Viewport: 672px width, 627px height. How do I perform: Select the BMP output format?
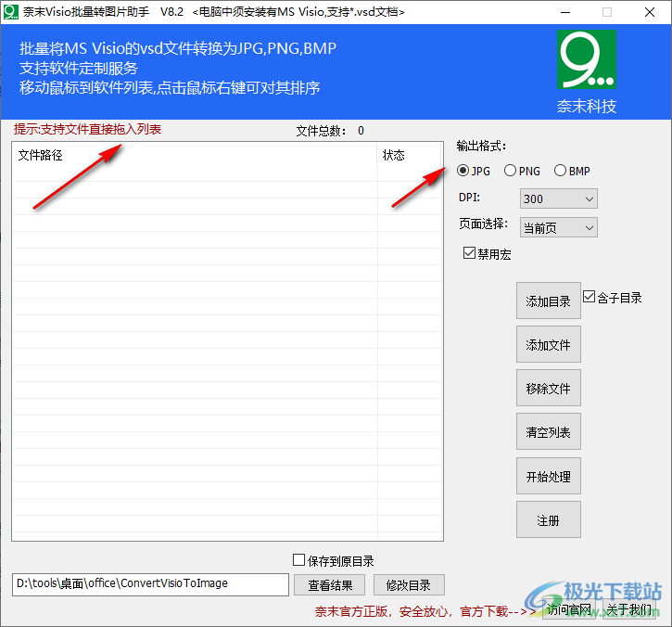point(572,171)
